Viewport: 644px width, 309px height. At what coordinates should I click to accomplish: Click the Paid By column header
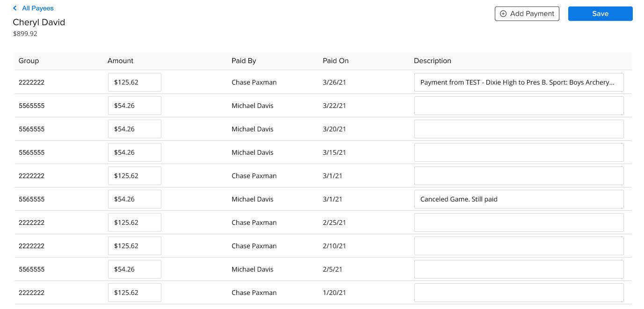[244, 61]
